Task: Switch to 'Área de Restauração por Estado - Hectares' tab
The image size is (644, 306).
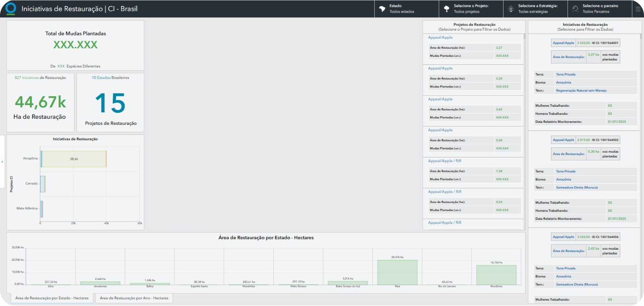Action: pyautogui.click(x=52, y=298)
